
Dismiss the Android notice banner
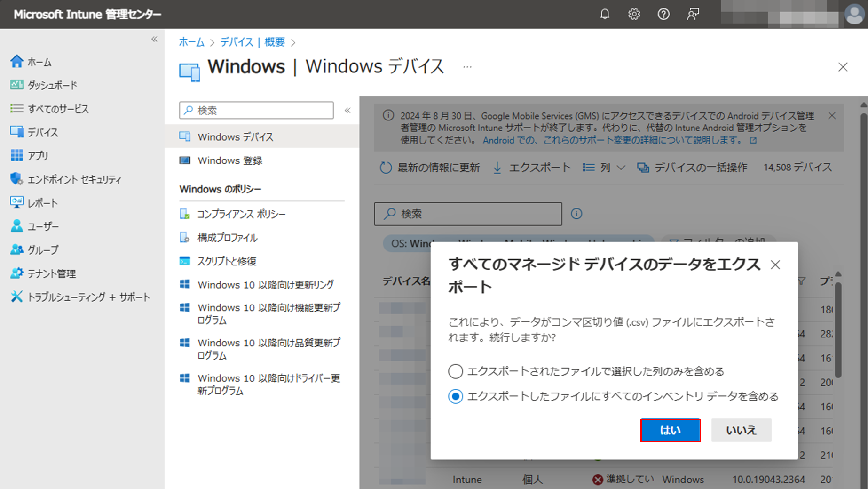tap(832, 116)
